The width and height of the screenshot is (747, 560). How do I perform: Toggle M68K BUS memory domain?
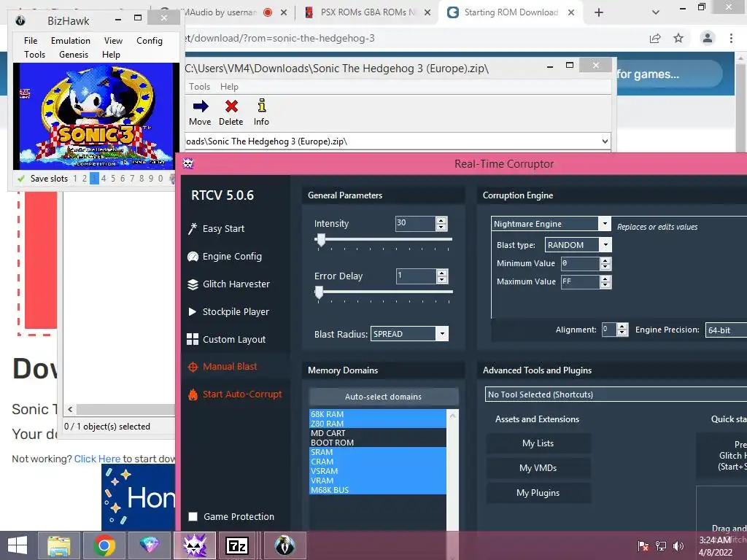[x=378, y=490]
